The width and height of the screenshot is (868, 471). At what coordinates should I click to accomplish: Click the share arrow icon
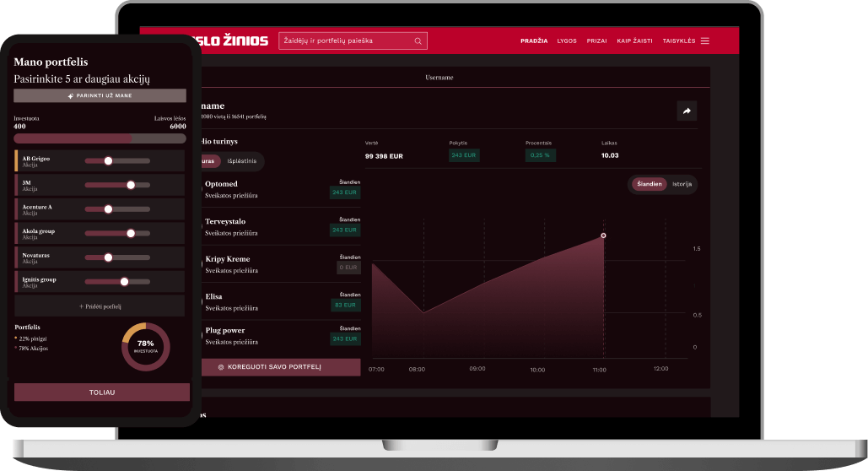click(x=687, y=111)
